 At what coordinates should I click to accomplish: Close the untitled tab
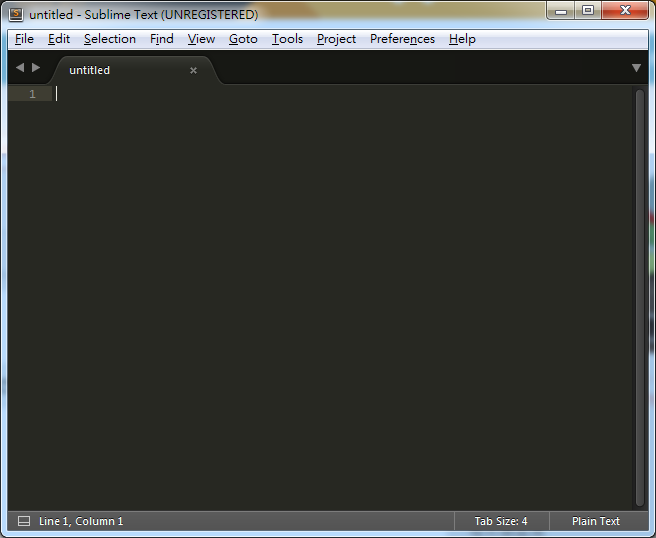193,70
